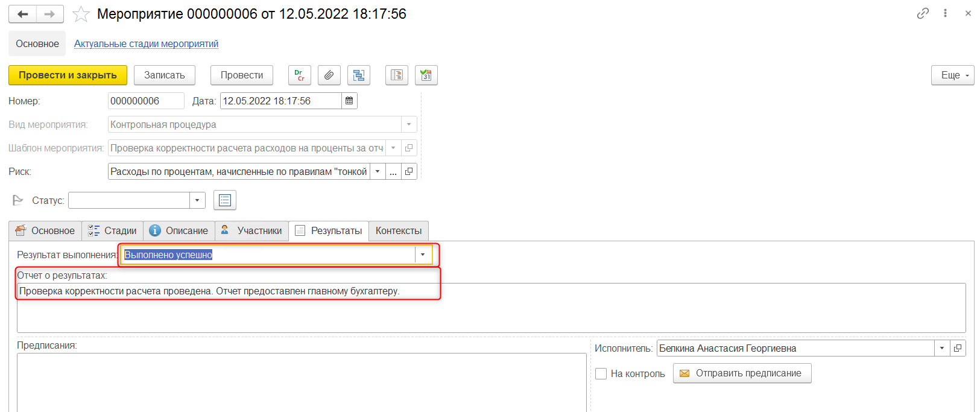Open date picker calendar next to date
Screen dimensions: 980x412
click(349, 101)
